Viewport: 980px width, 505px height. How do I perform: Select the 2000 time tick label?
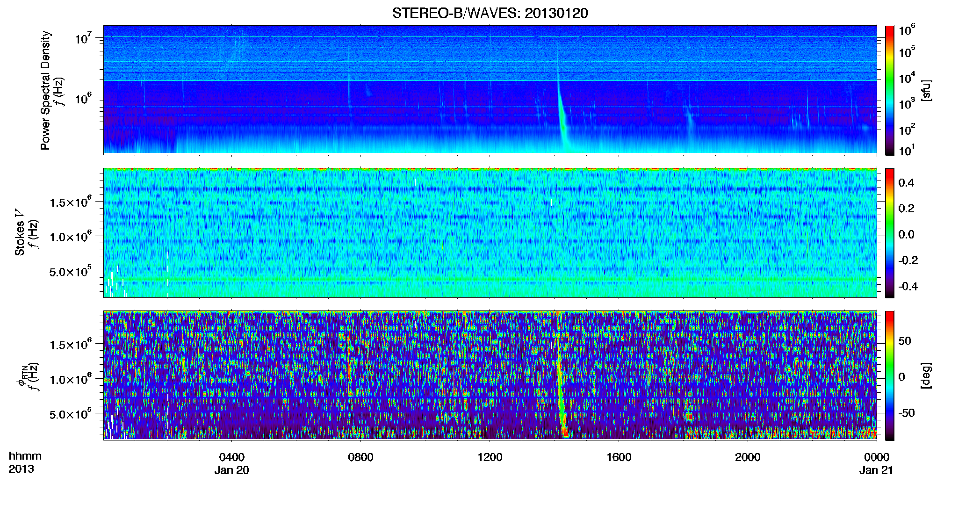(x=748, y=457)
